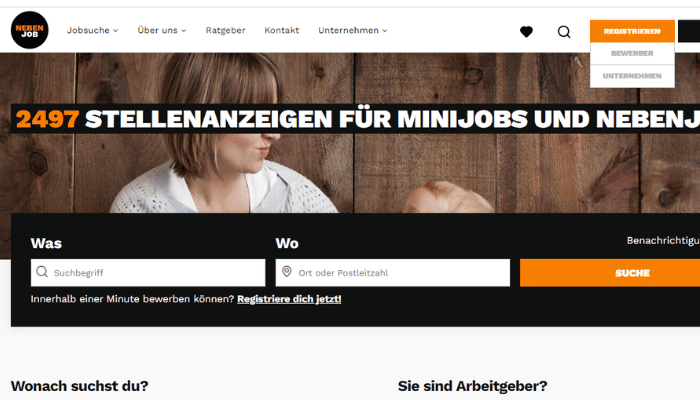The height and width of the screenshot is (400, 700).
Task: Select Bewerber in the Registrieren dropdown
Action: point(632,54)
